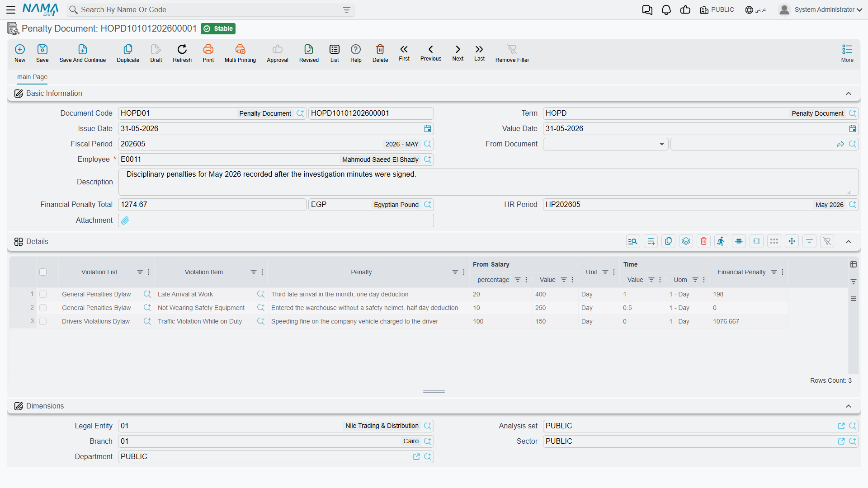Open Issue Date calendar picker
Viewport: 868px width, 488px height.
(x=428, y=129)
